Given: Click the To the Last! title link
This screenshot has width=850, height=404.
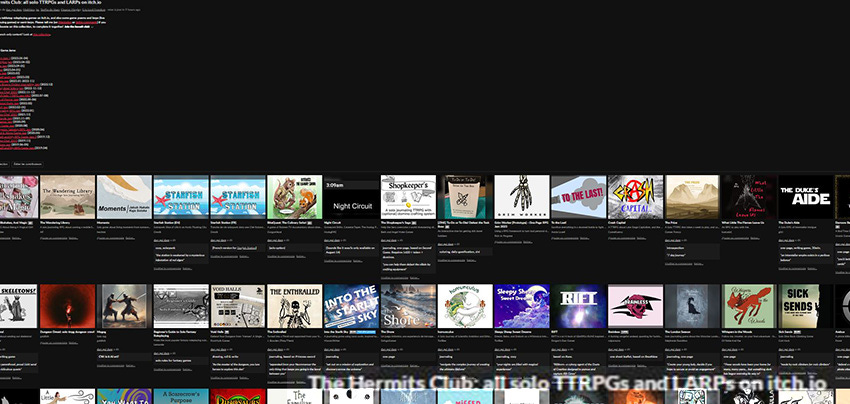Looking at the screenshot, I should pyautogui.click(x=559, y=223).
